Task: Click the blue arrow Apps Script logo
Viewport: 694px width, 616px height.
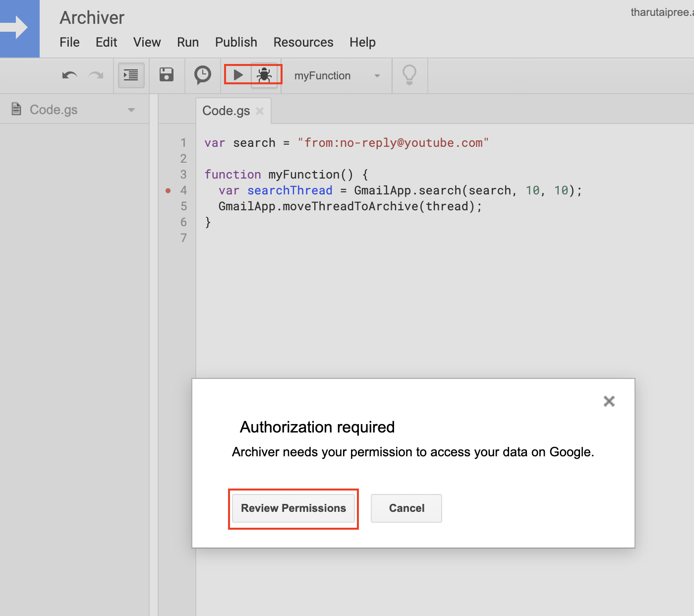Action: point(19,28)
